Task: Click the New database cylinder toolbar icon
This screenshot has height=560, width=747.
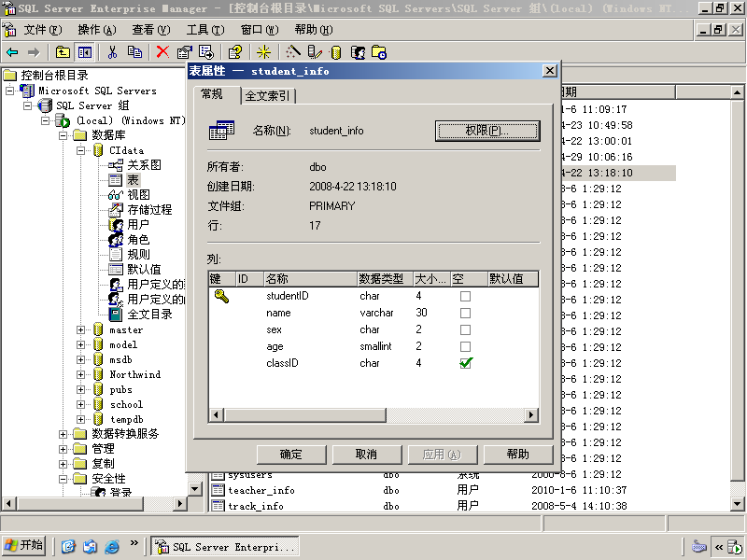Action: (336, 52)
